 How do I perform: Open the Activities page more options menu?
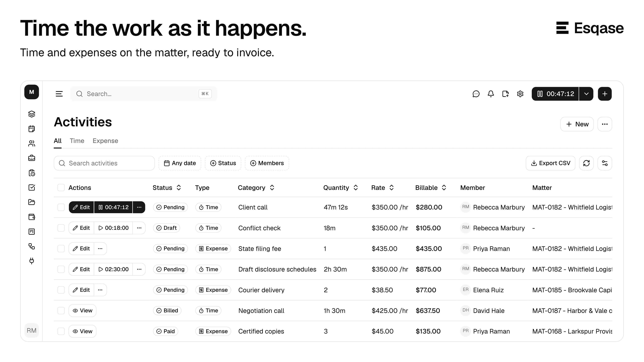click(x=605, y=124)
